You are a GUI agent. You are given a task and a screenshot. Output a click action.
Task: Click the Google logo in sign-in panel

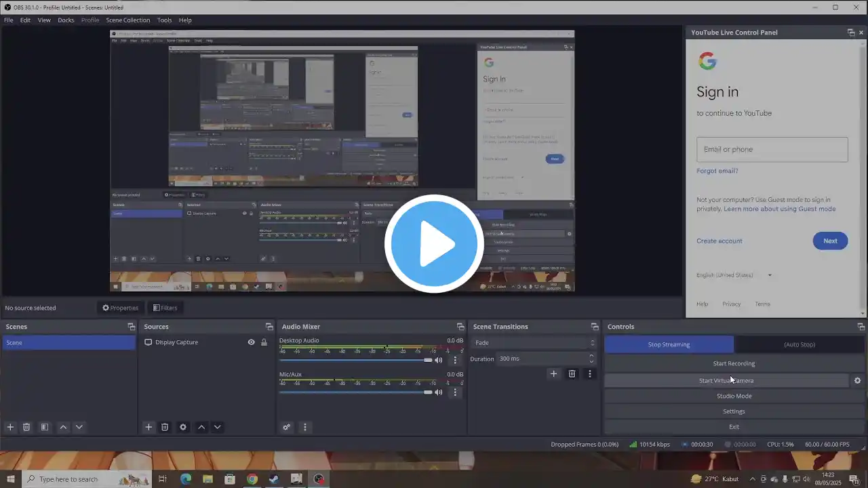click(707, 62)
